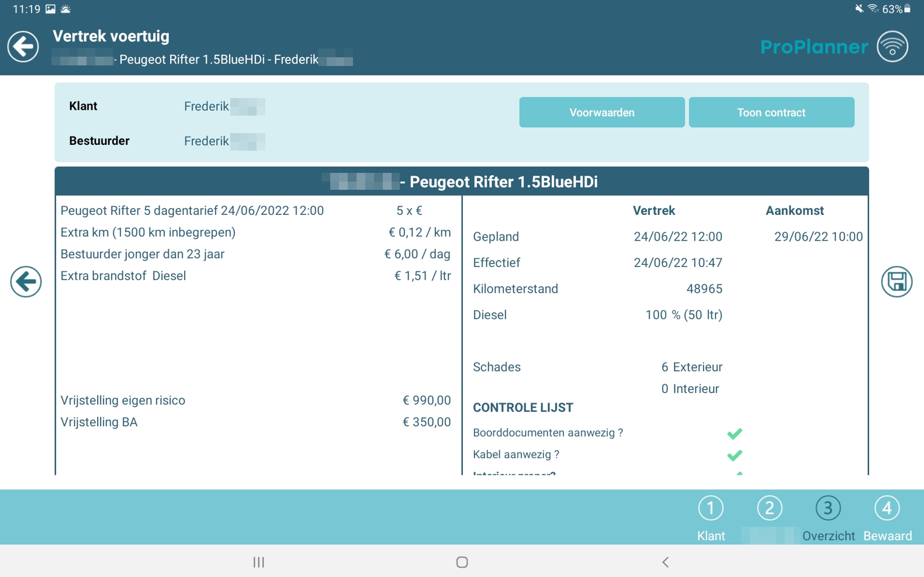Tap the wifi signal status bar icon
Viewport: 924px width, 577px height.
click(x=873, y=9)
